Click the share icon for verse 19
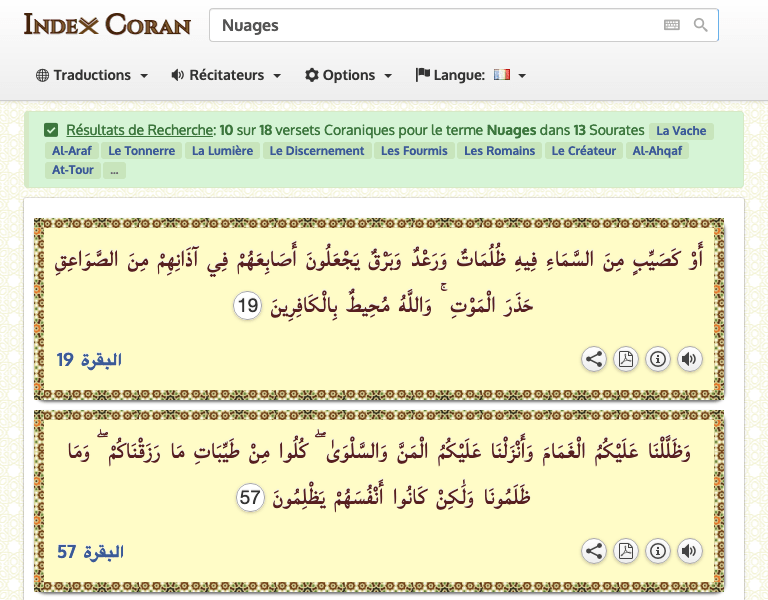The width and height of the screenshot is (768, 600). 594,359
